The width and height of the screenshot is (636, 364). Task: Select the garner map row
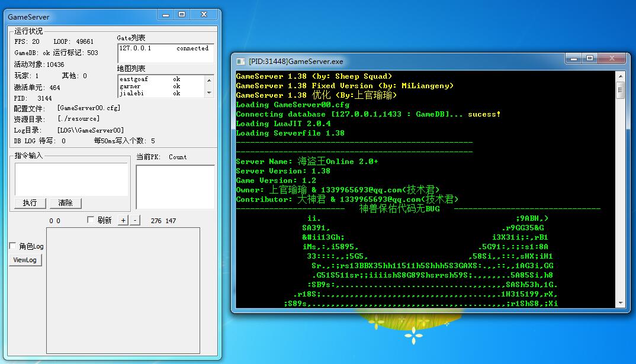[x=162, y=86]
